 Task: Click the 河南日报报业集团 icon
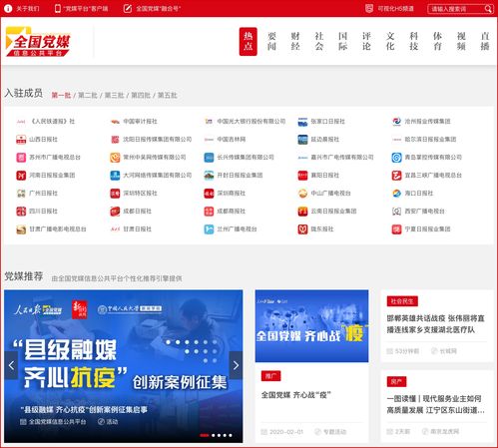[x=21, y=176]
